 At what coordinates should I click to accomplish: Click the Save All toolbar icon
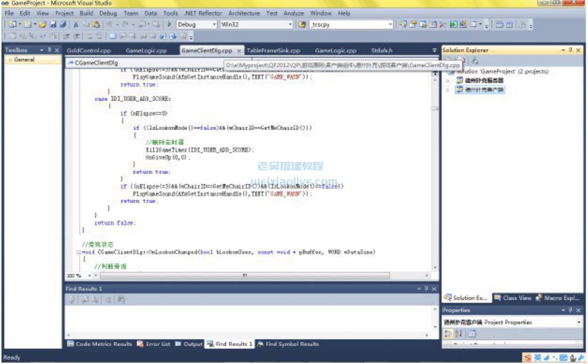click(x=63, y=25)
